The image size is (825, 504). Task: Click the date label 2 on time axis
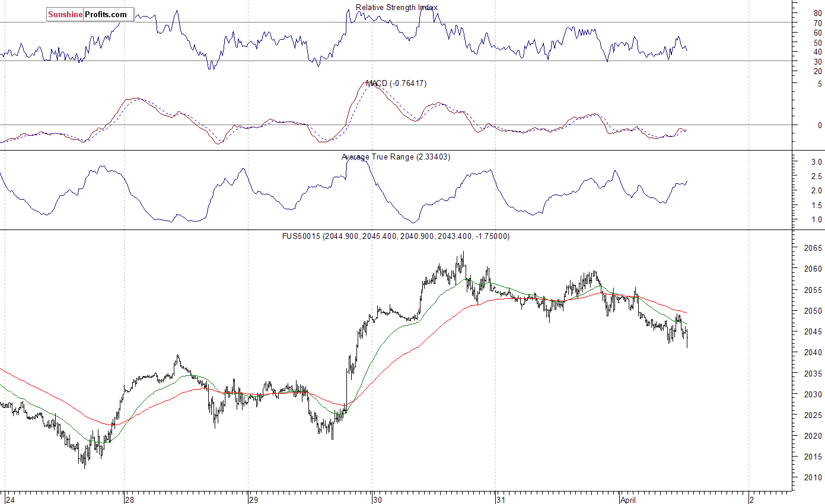point(752,499)
